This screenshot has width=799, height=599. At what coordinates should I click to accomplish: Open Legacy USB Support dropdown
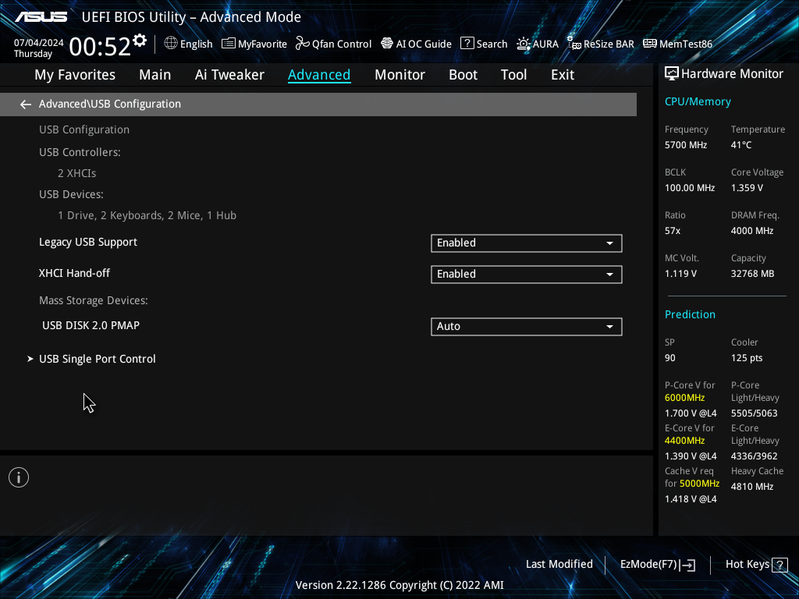526,243
